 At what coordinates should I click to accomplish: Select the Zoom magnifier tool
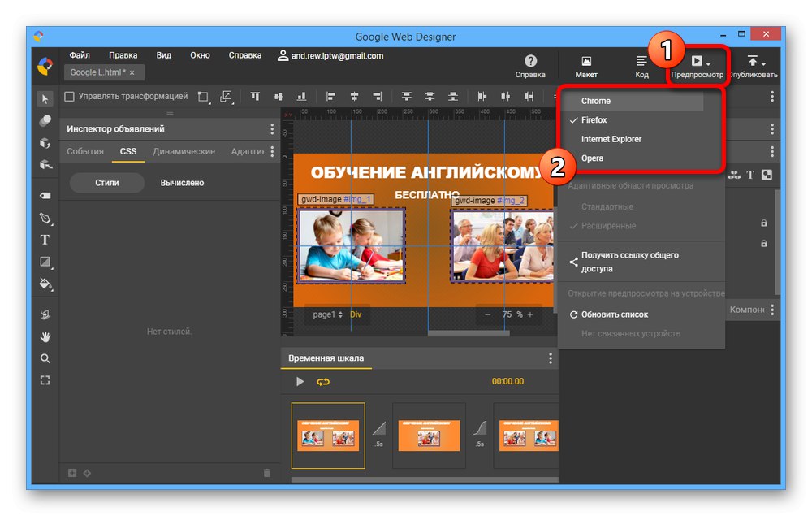(x=45, y=358)
